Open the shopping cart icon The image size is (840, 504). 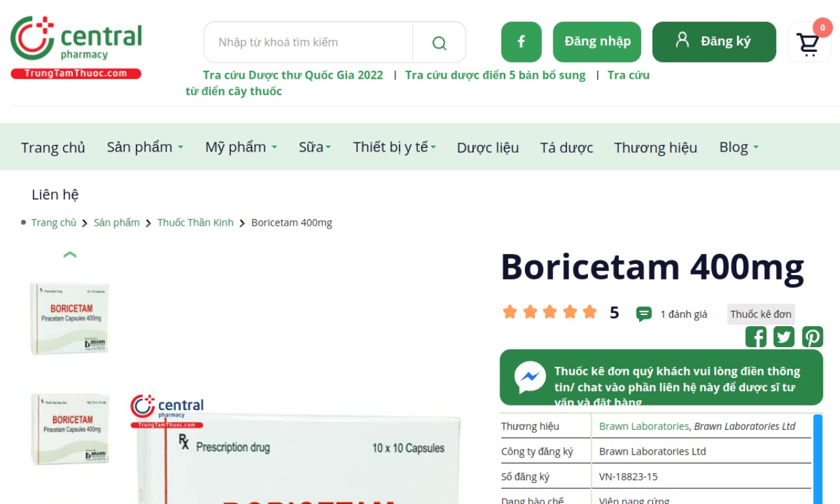[x=808, y=44]
